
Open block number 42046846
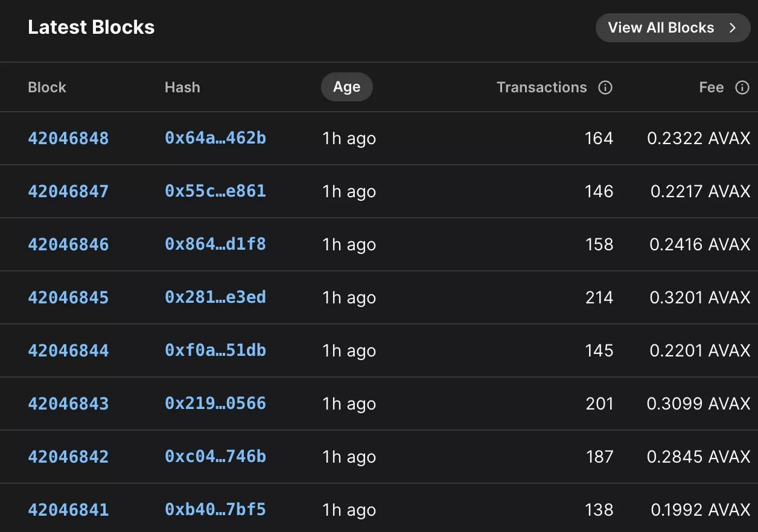pos(68,245)
